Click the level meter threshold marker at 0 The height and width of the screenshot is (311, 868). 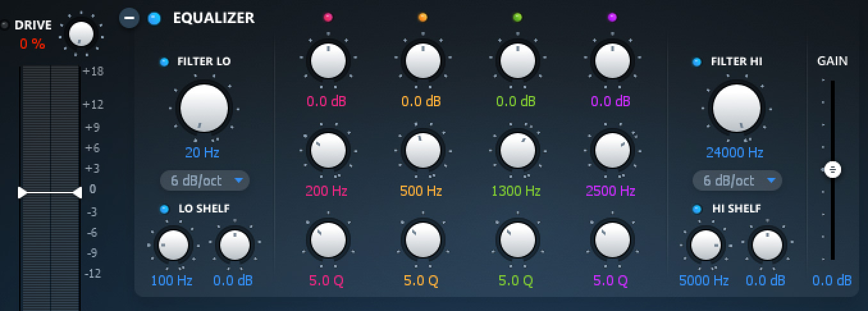tap(50, 192)
